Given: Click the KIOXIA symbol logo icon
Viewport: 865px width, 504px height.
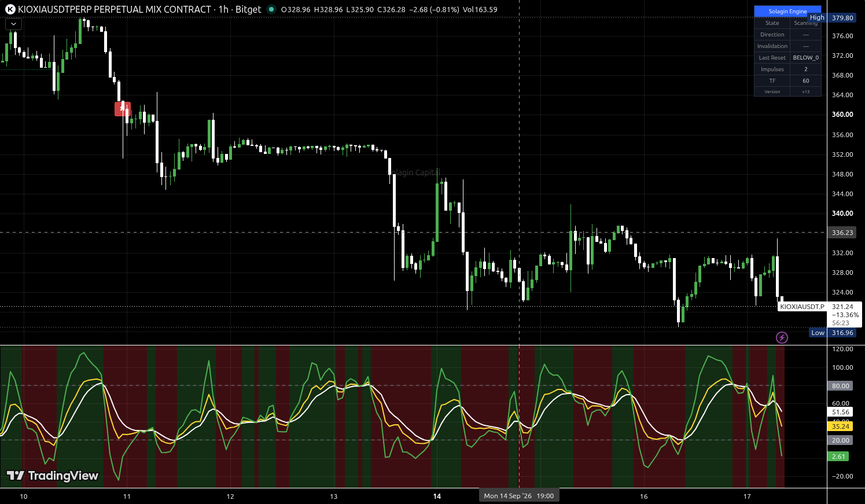Looking at the screenshot, I should tap(10, 9).
